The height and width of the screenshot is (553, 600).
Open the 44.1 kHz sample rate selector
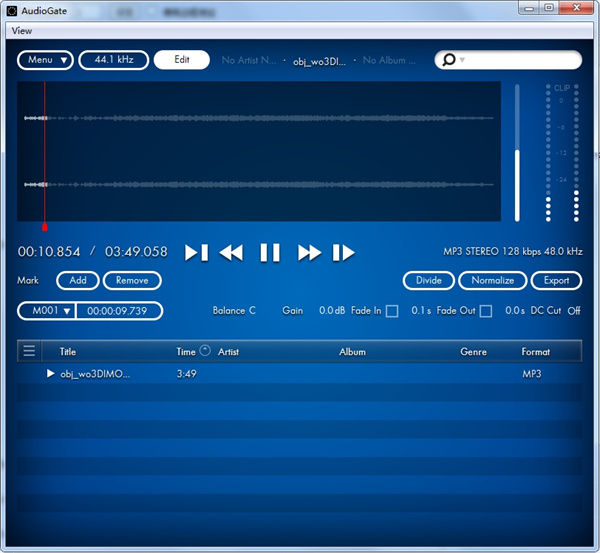[x=114, y=60]
